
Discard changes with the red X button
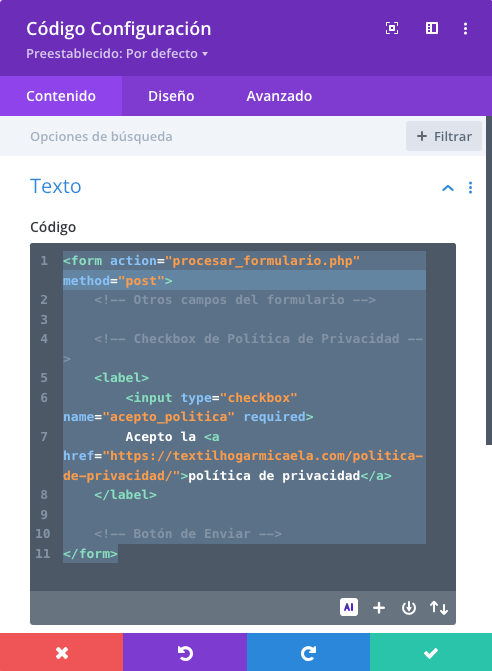pyautogui.click(x=62, y=653)
